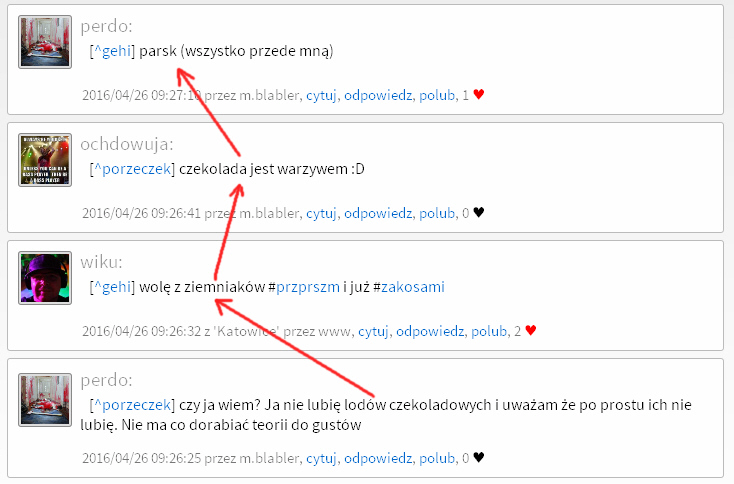This screenshot has height=484, width=734.
Task: Click the red heart on wiku's post
Action: (x=530, y=330)
